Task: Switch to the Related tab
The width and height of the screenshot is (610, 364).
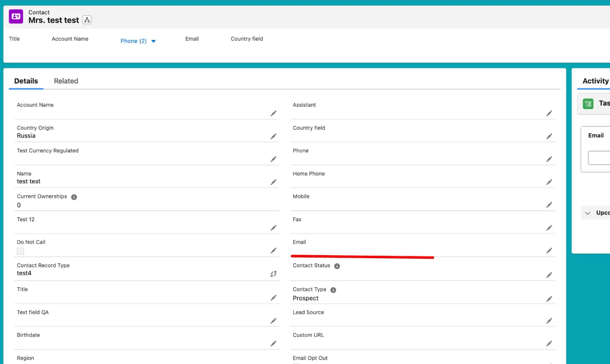Action: 66,81
